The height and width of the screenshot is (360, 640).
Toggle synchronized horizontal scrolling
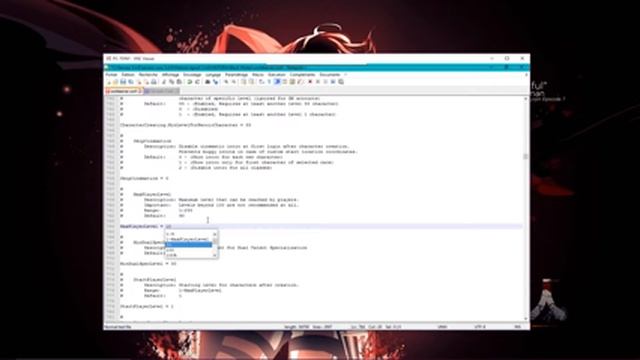[x=251, y=82]
